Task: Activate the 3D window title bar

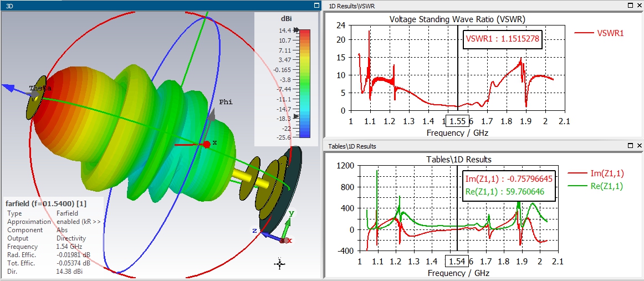Action: pos(155,5)
